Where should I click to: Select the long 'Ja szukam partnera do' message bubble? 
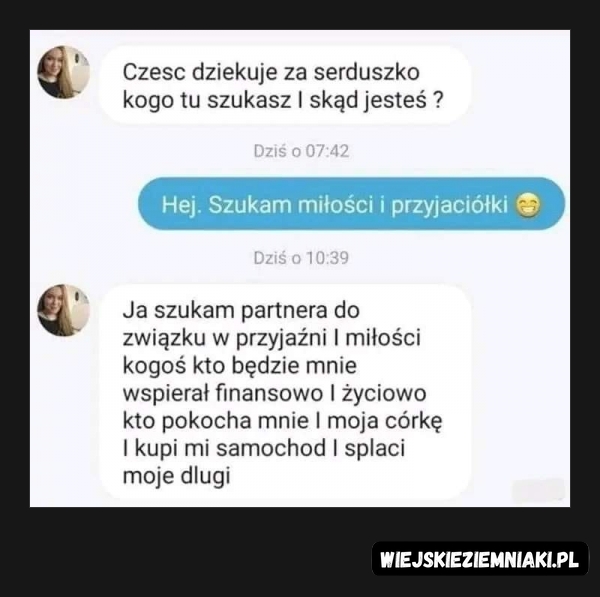click(284, 393)
